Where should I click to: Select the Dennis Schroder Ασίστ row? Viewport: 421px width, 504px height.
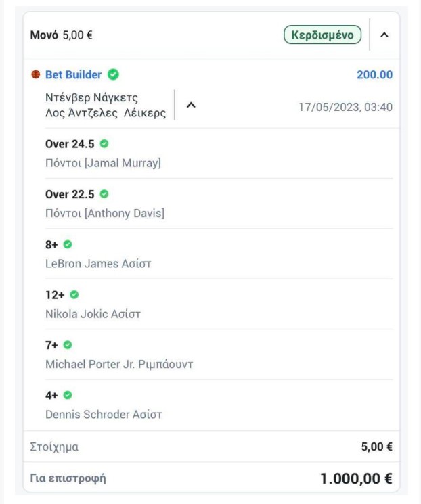(219, 405)
